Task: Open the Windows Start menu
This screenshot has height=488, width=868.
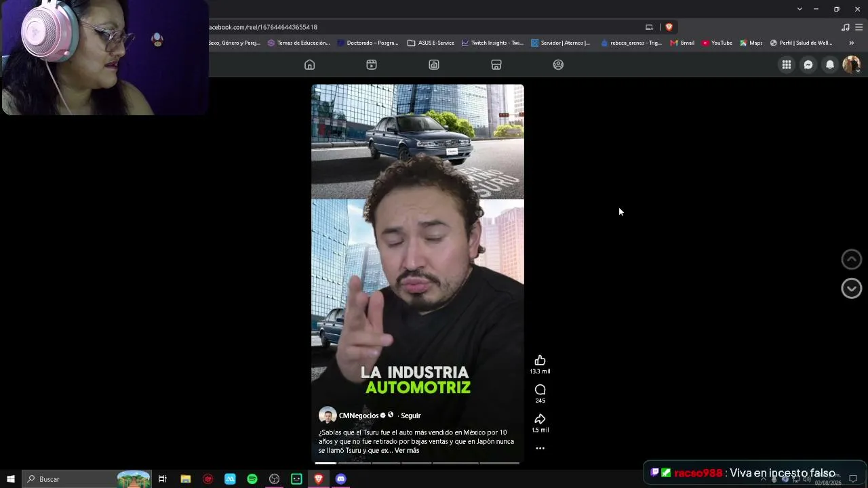Action: coord(10,479)
